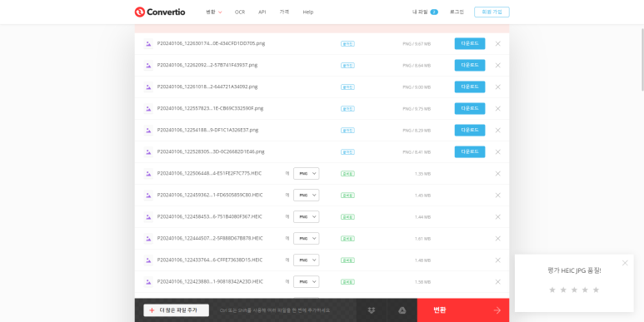Open the 가격 pricing page
The height and width of the screenshot is (322, 644).
pyautogui.click(x=284, y=12)
